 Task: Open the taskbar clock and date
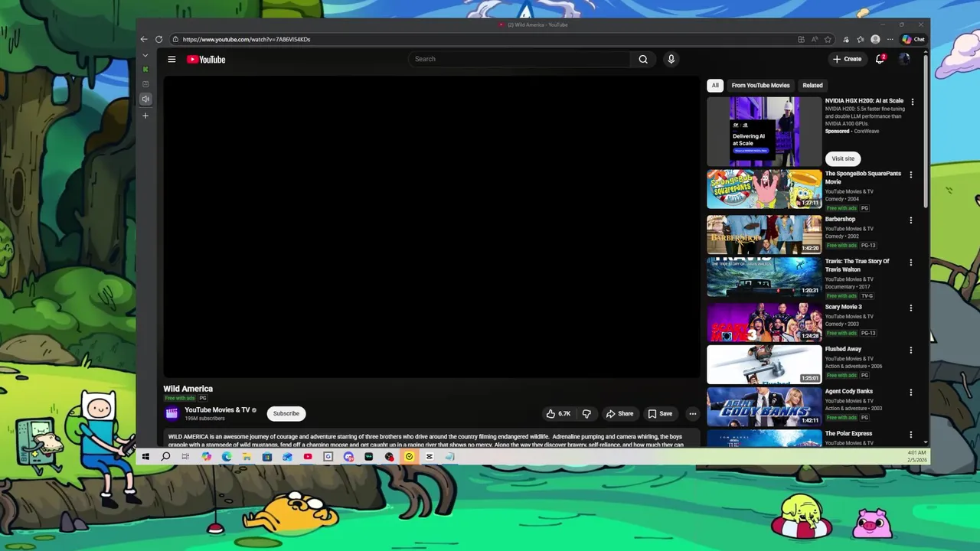(x=916, y=457)
